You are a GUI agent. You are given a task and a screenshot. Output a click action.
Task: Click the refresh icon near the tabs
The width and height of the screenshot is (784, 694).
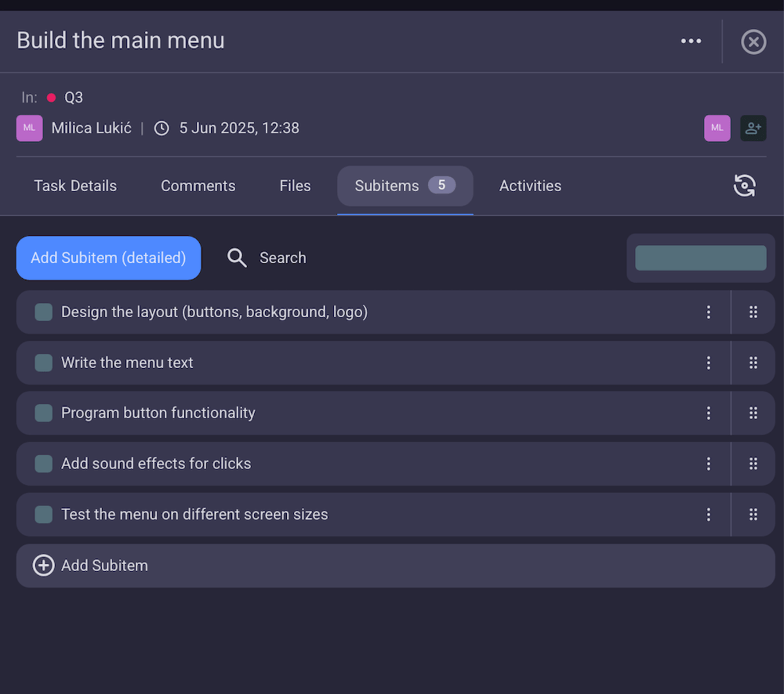pyautogui.click(x=745, y=186)
